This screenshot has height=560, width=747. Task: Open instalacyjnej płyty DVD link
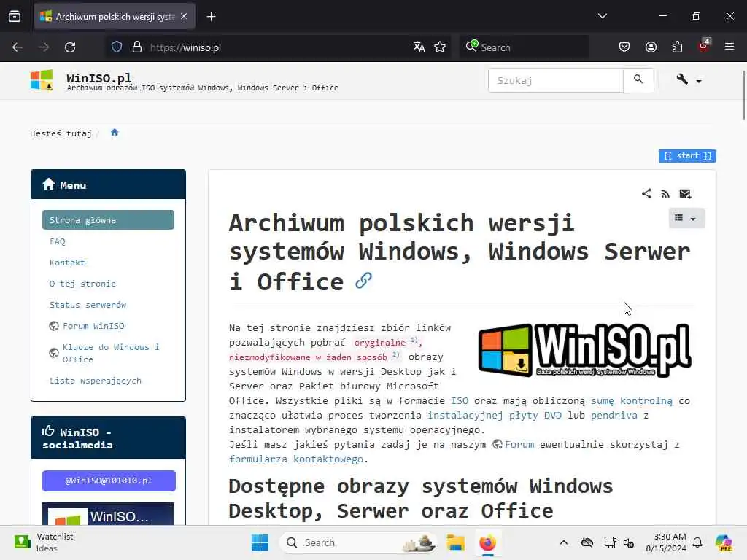[495, 415]
